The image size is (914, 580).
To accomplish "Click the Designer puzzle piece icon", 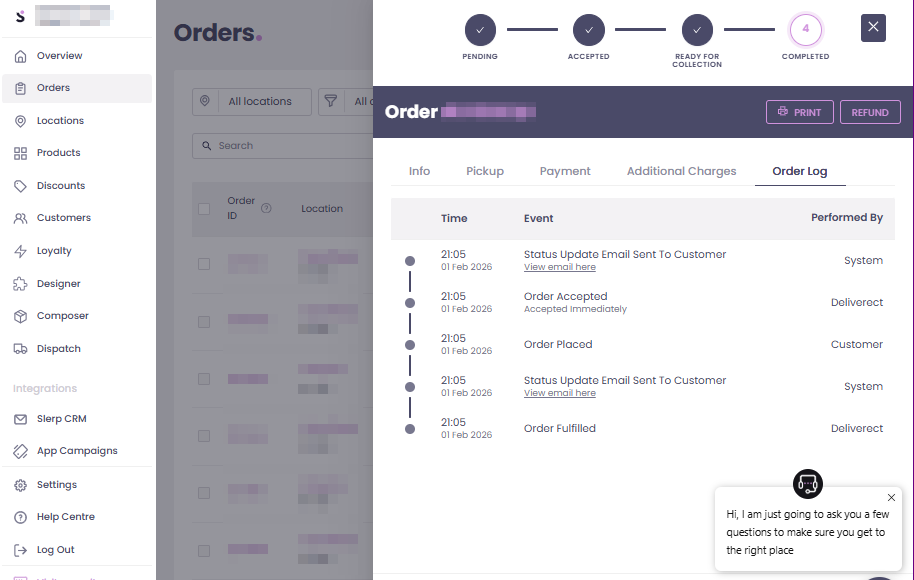I will coord(20,284).
